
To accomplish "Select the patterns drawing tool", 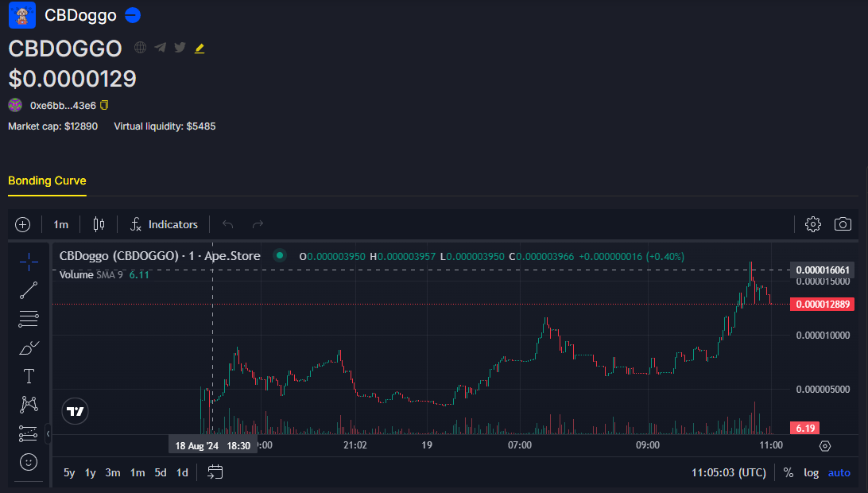I will click(x=29, y=405).
